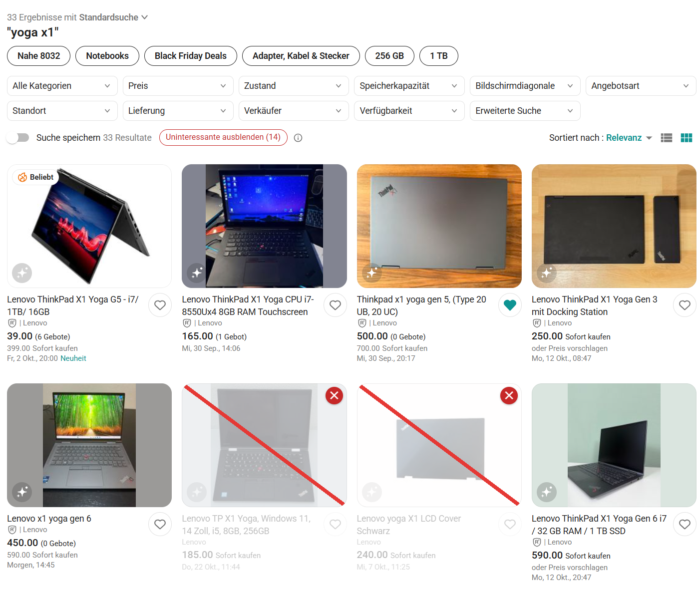
Task: Open the X1 Yoga Gen 3 Docking Station photo
Action: [x=614, y=226]
